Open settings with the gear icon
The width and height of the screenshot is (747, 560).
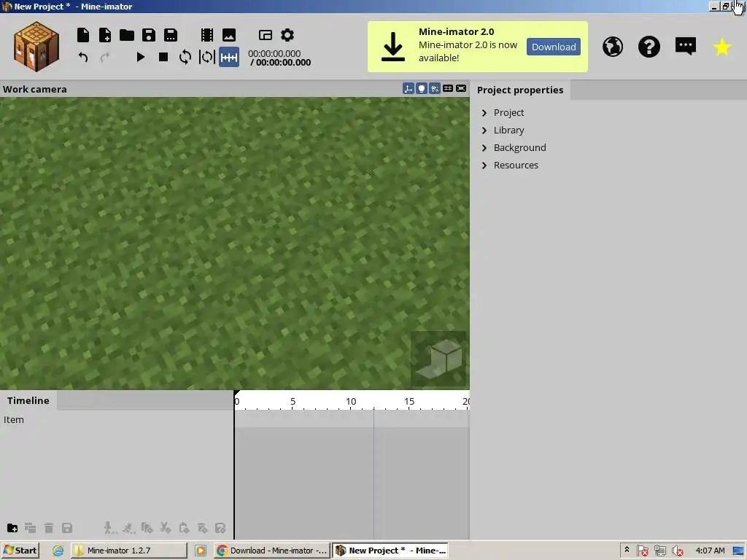point(287,35)
